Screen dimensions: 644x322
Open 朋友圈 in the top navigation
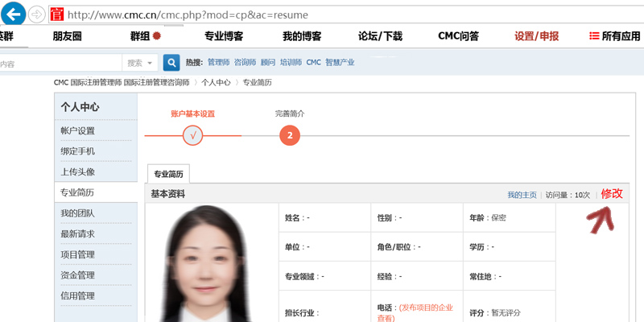pyautogui.click(x=68, y=36)
